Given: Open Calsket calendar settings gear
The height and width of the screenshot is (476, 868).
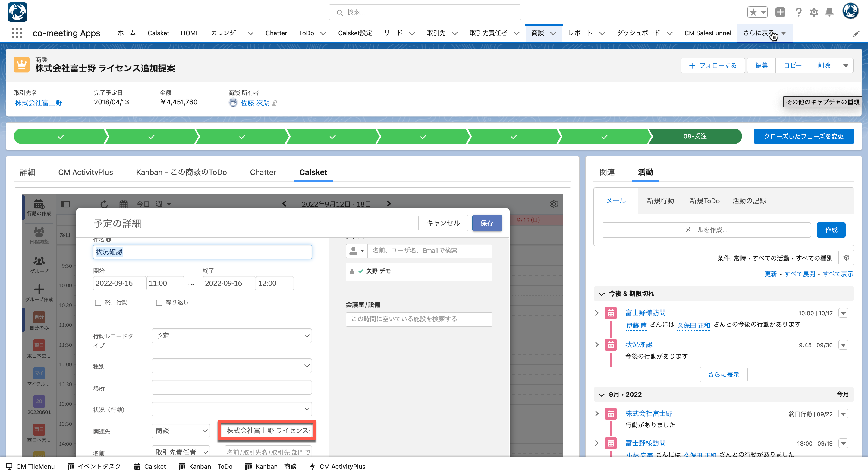Looking at the screenshot, I should click(x=554, y=204).
